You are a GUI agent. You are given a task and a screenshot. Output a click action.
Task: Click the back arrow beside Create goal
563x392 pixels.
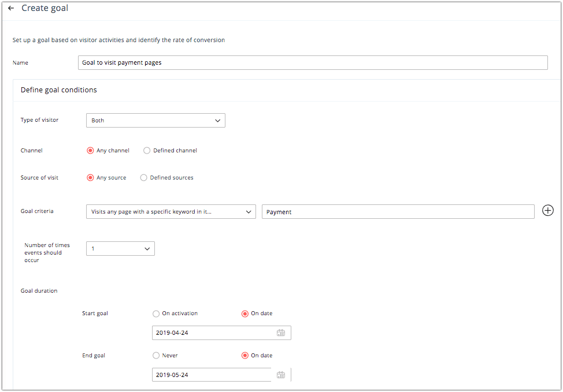[11, 8]
